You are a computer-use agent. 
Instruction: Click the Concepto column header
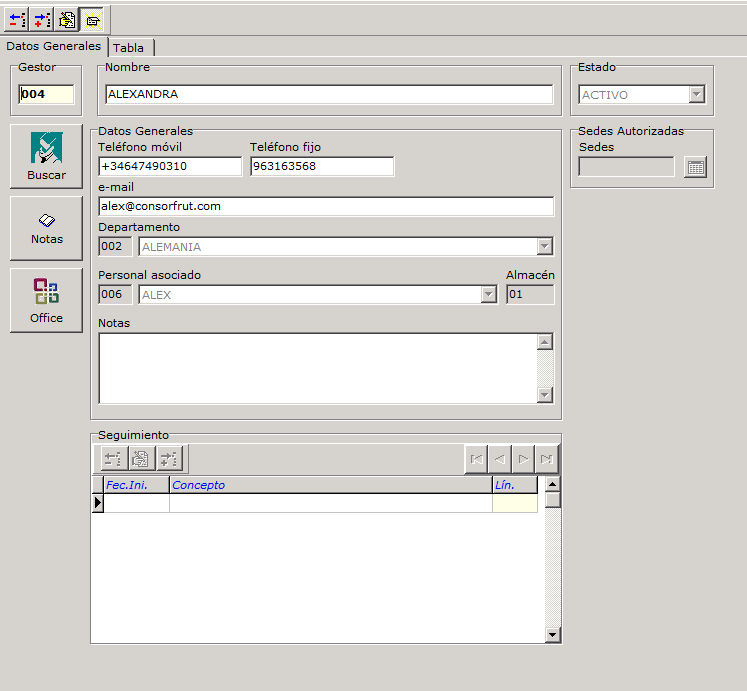330,485
